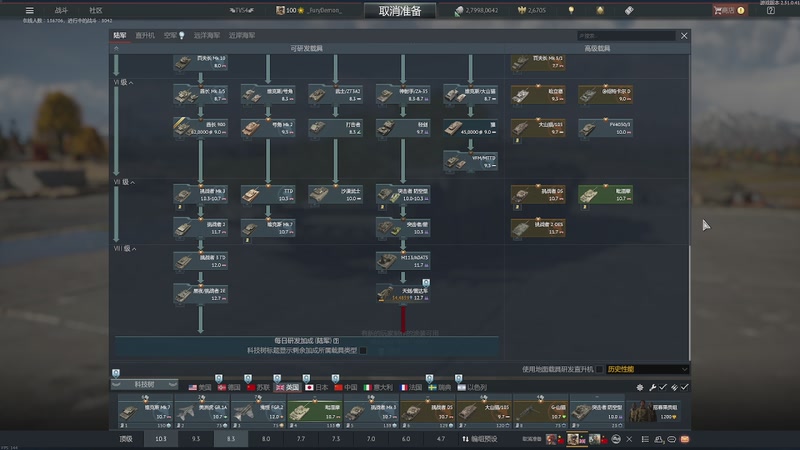Open the 社区 menu
This screenshot has width=800, height=450.
[96, 10]
